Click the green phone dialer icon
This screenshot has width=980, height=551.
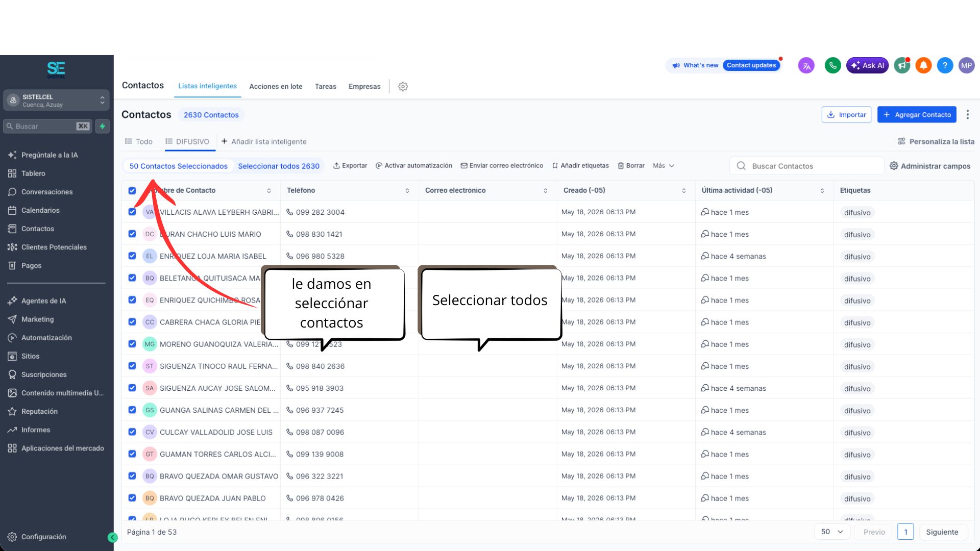[x=832, y=65]
